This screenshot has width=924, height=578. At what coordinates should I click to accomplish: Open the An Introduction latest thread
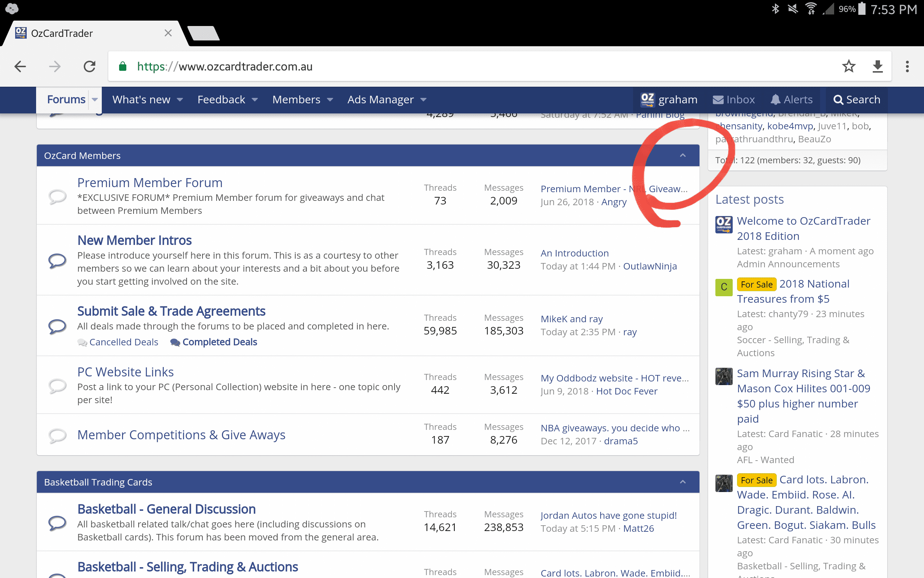575,253
